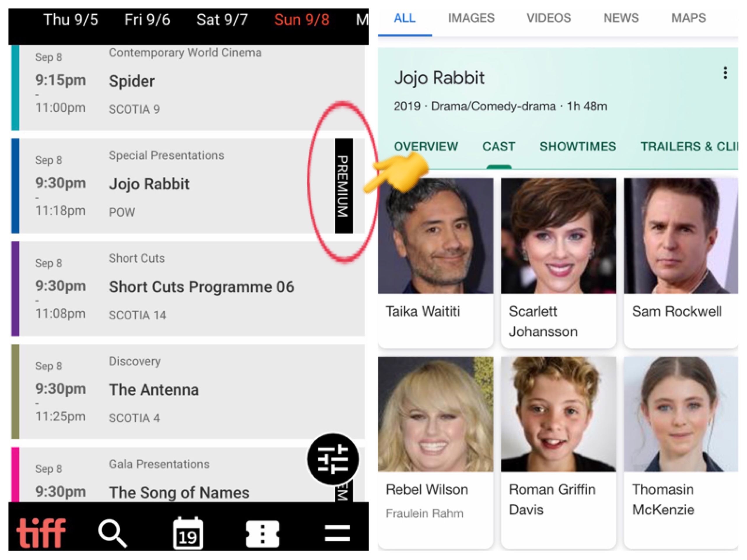Open the round filter sliders button
The image size is (747, 560).
[x=333, y=459]
